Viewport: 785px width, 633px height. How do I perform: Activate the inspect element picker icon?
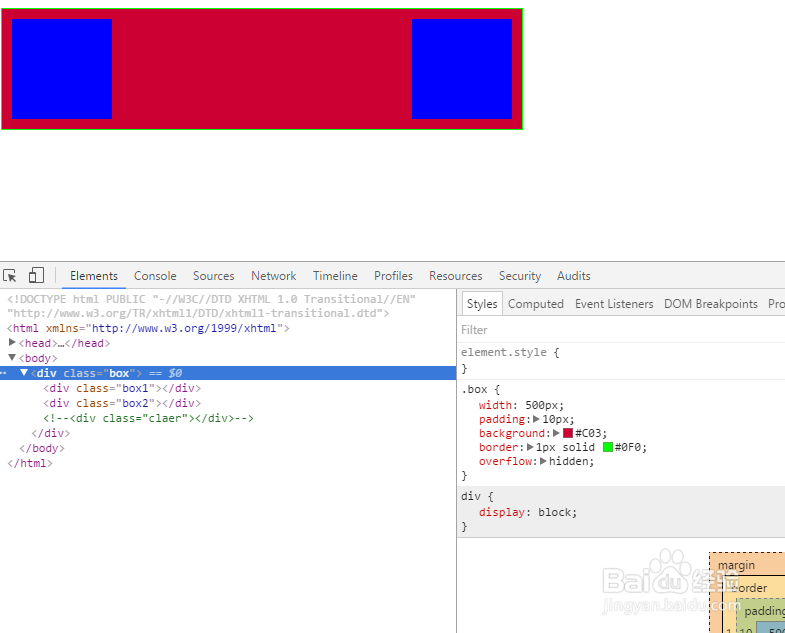click(x=10, y=275)
